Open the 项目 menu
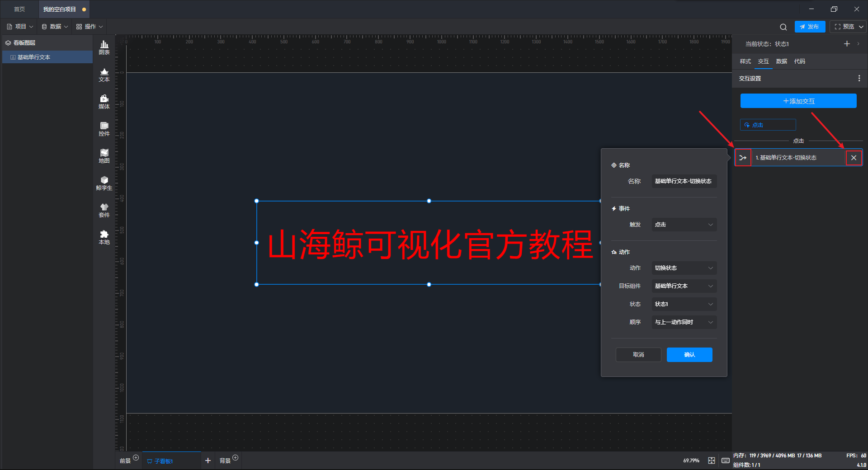 20,27
